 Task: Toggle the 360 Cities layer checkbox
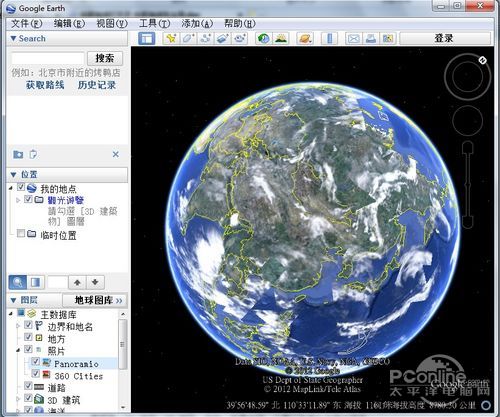[x=36, y=374]
